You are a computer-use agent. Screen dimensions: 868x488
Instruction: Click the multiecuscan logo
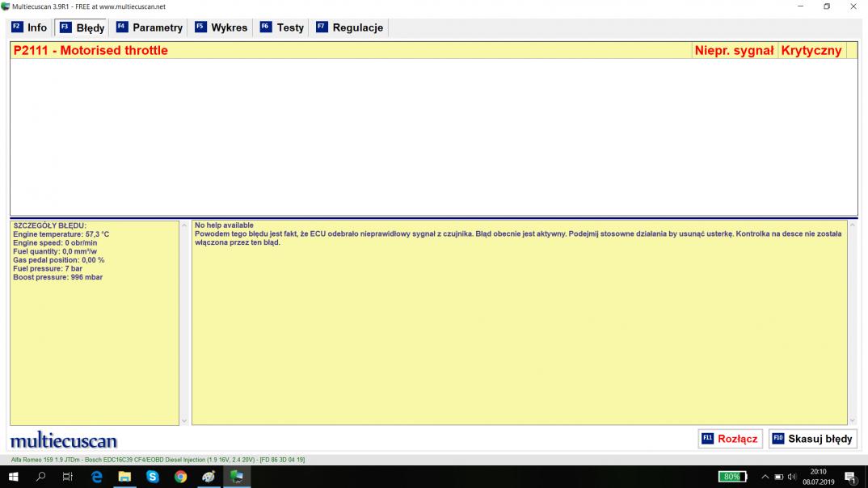coord(64,440)
